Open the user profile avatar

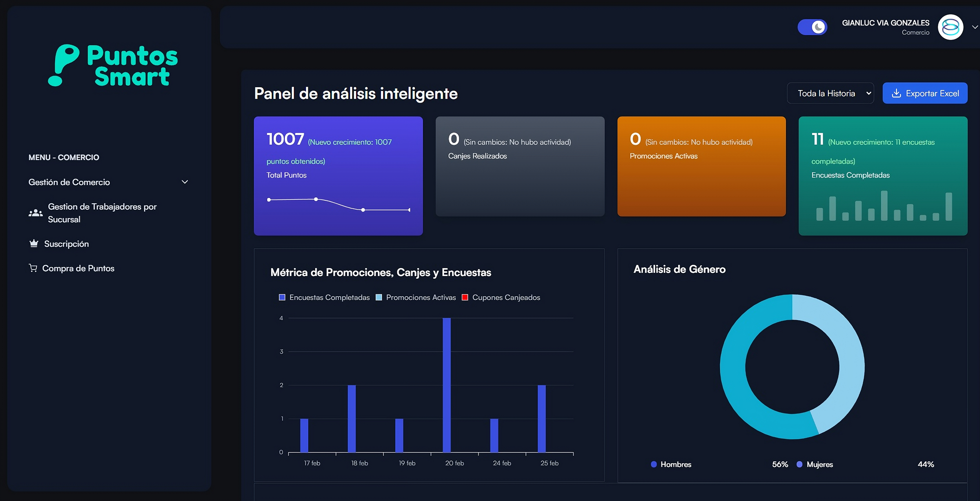click(951, 27)
